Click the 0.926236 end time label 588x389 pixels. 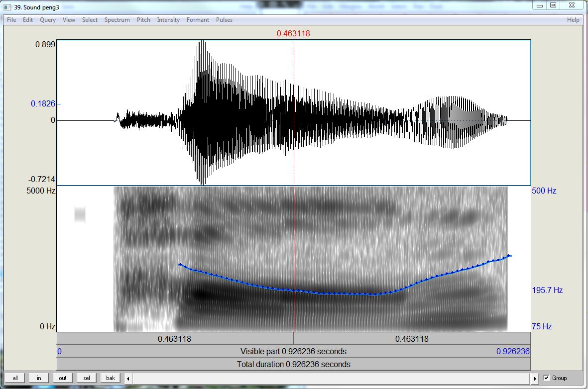point(513,352)
